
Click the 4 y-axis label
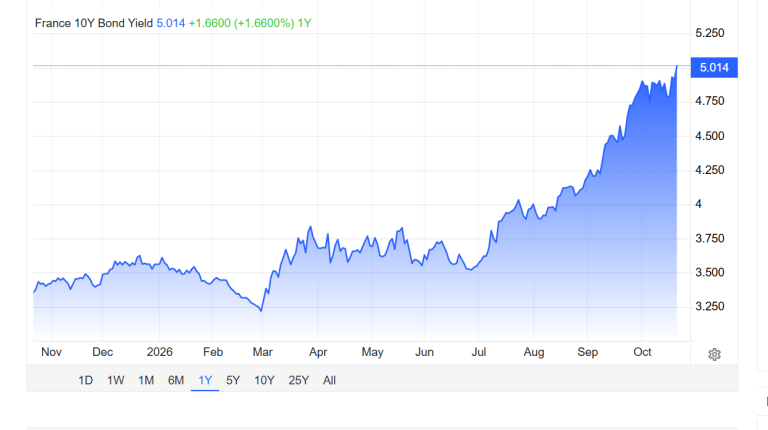698,204
